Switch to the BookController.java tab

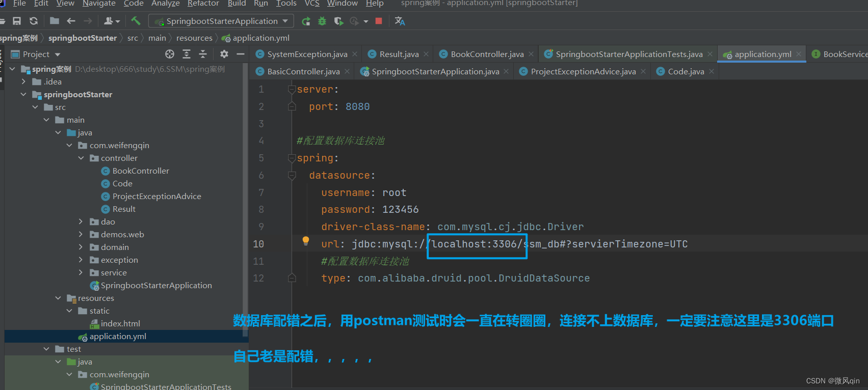[487, 54]
